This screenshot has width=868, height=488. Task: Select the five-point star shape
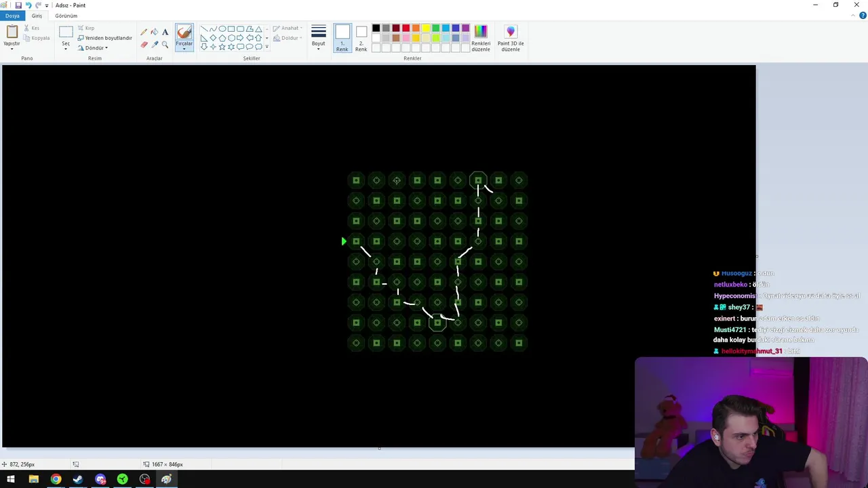pyautogui.click(x=222, y=47)
